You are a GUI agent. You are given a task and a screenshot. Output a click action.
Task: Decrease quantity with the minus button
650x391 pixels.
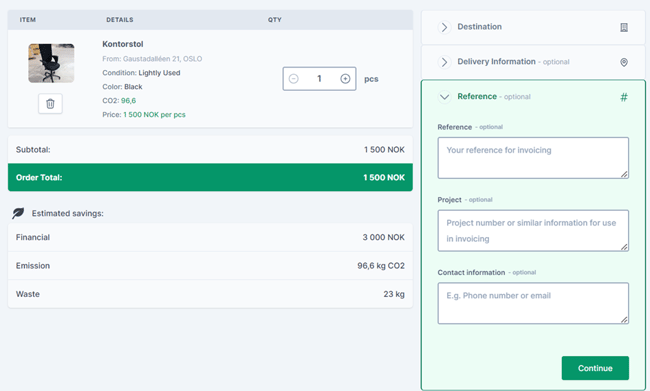point(293,79)
